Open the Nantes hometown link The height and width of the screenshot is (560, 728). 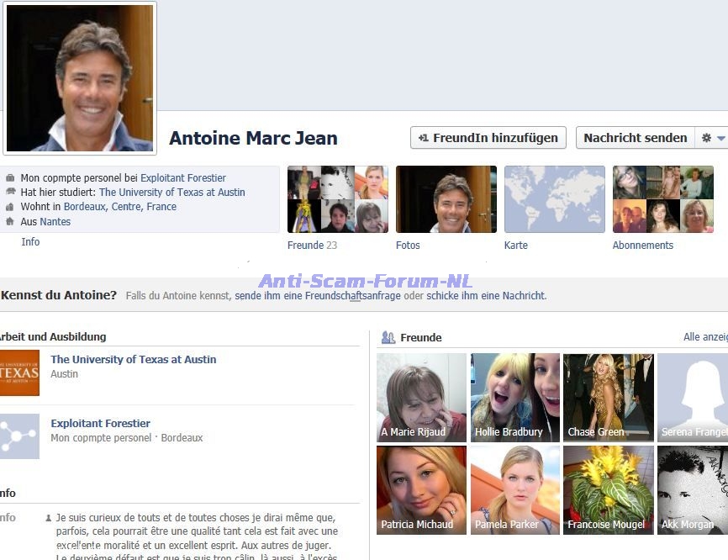point(55,222)
